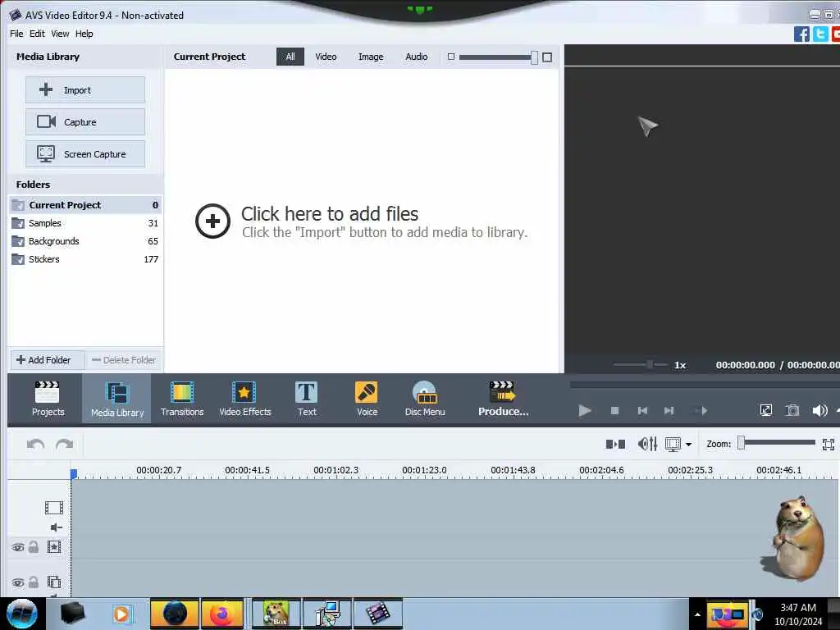Open the Projects panel

coord(48,399)
